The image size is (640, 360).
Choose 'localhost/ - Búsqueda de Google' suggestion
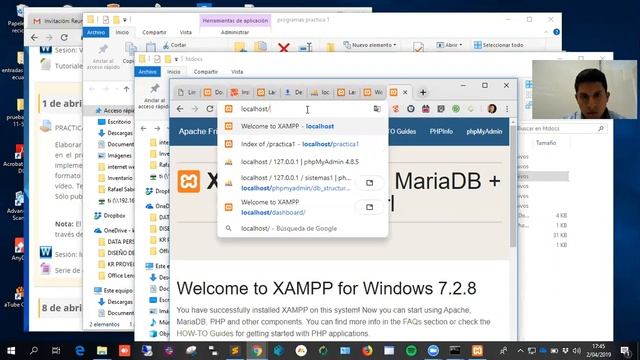302,229
